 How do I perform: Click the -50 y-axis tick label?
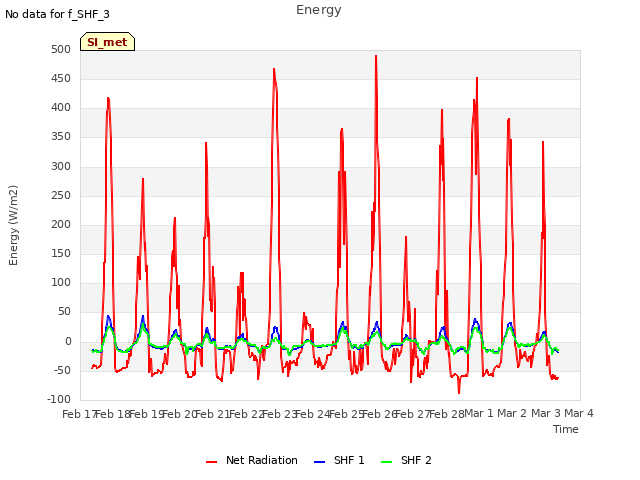click(61, 371)
